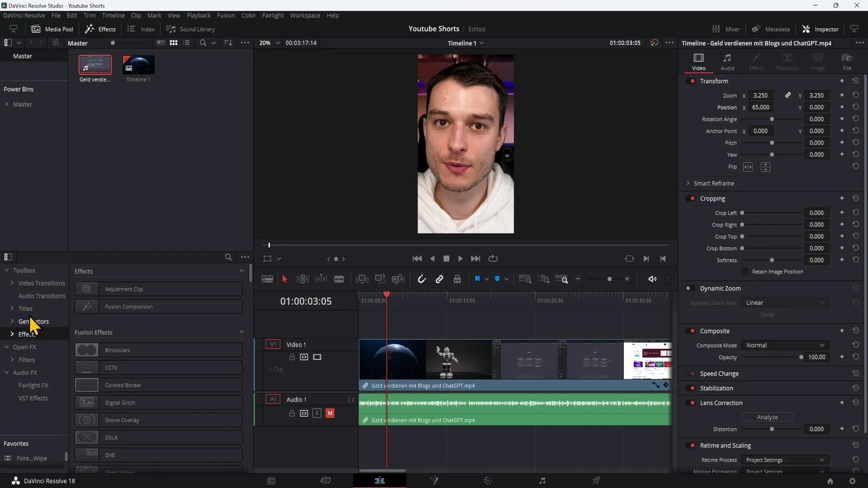Expand the Retime and Scaling section
The height and width of the screenshot is (488, 868).
(726, 445)
